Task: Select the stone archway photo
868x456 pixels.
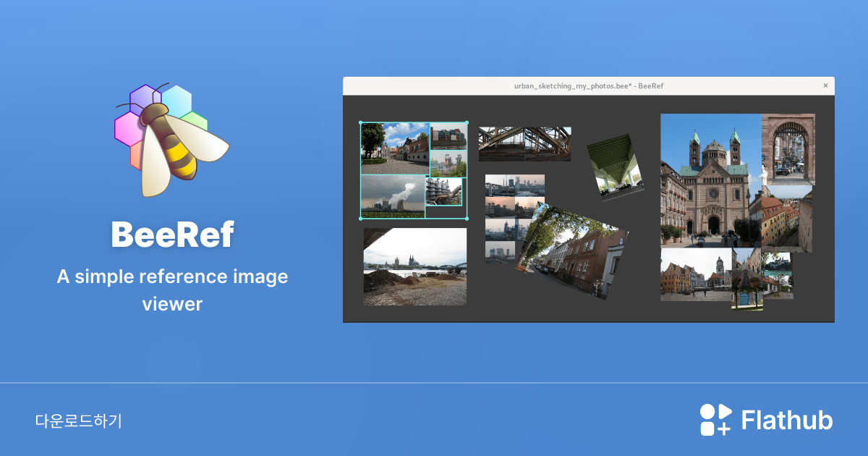Action: tap(788, 148)
